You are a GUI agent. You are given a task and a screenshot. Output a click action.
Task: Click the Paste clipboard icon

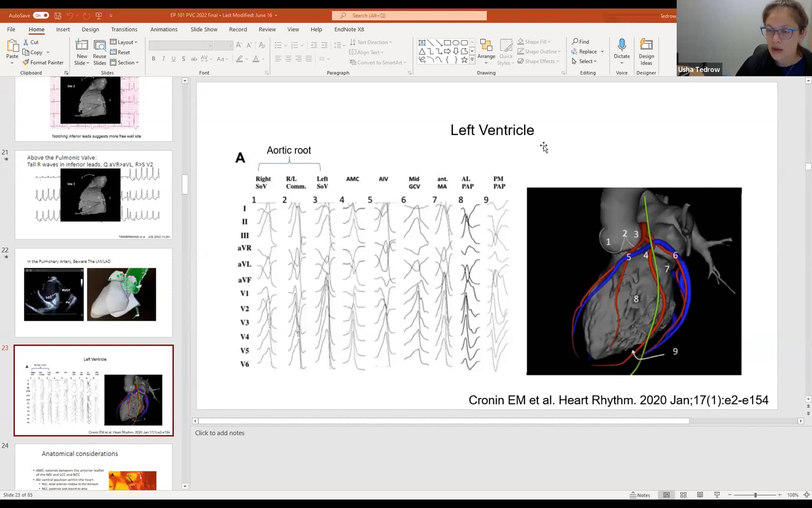(x=12, y=46)
